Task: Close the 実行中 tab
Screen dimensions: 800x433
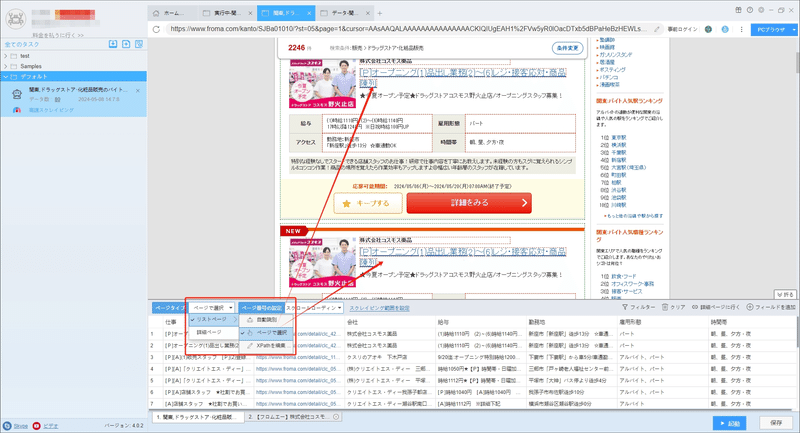Action: point(250,13)
